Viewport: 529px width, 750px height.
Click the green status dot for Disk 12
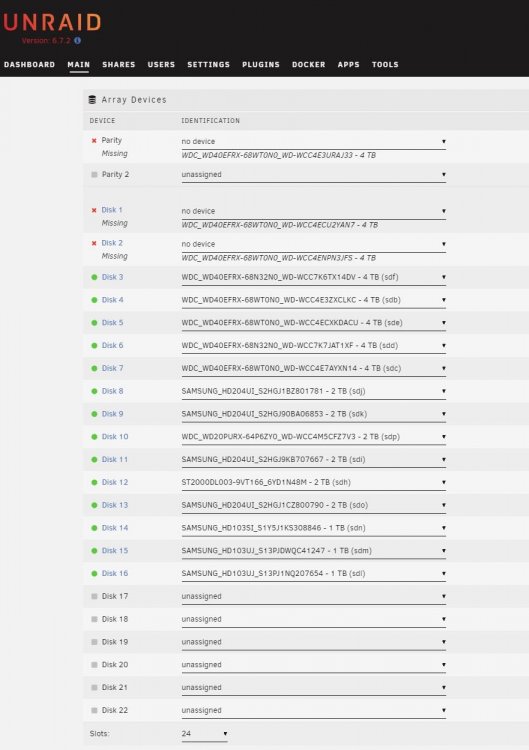[x=94, y=482]
